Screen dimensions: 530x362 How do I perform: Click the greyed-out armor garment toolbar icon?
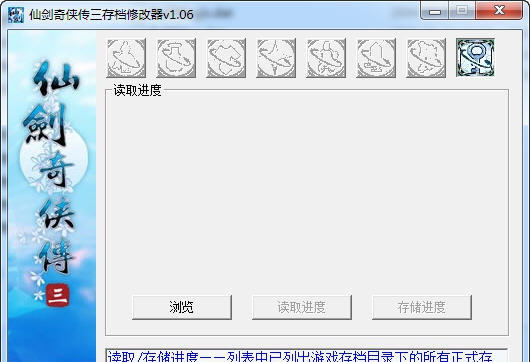[x=226, y=58]
